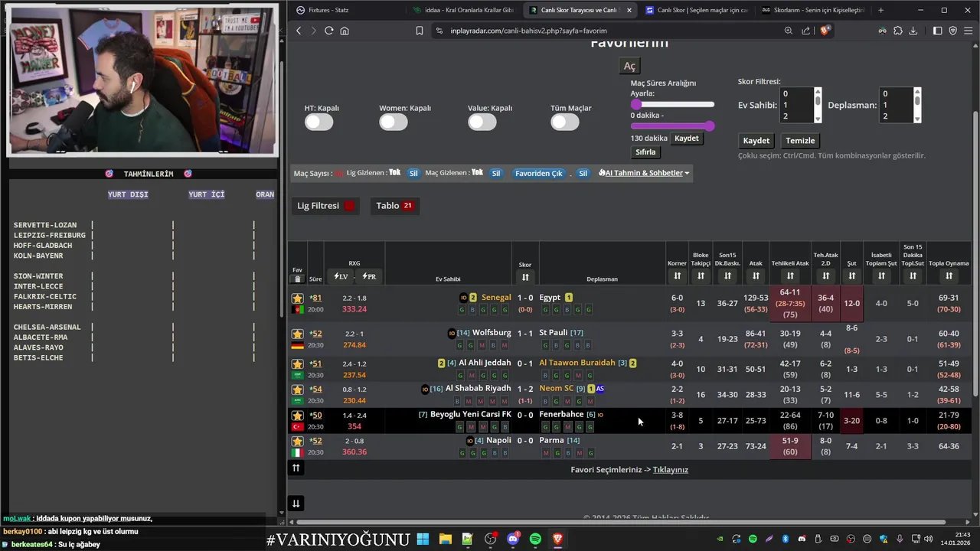This screenshot has height=551, width=980.
Task: Toggle the Women switch
Action: (x=394, y=122)
